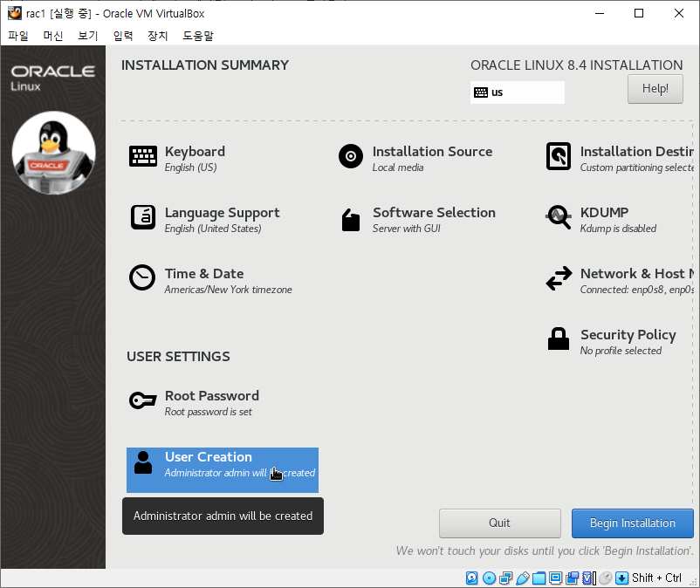The width and height of the screenshot is (700, 588).
Task: Open Installation Source title link
Action: [432, 152]
